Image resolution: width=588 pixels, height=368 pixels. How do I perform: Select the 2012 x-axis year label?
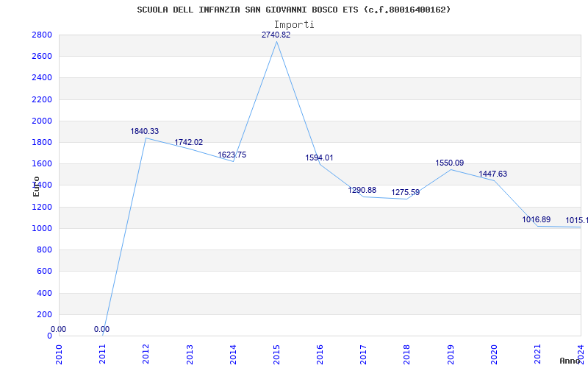click(146, 355)
